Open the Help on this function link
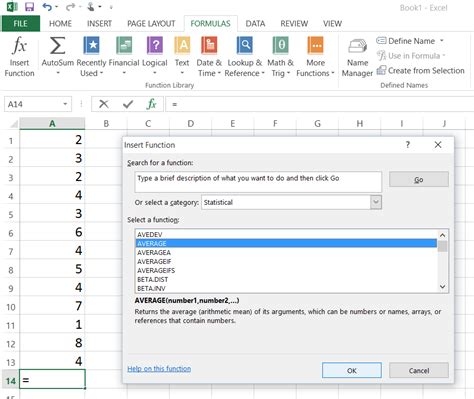This screenshot has height=399, width=474. 159,369
